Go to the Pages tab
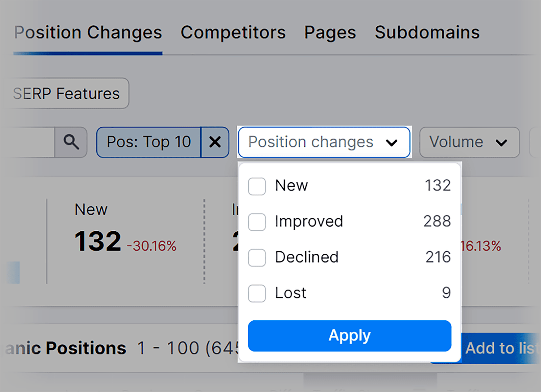This screenshot has height=392, width=541. point(330,33)
